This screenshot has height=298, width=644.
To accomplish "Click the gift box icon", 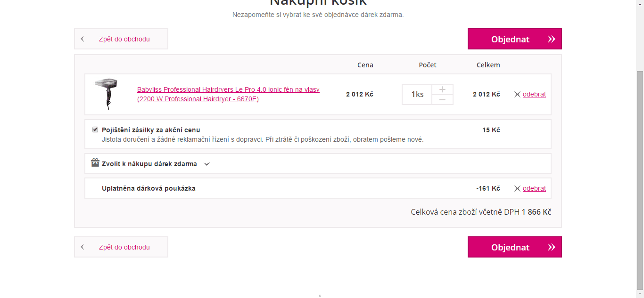I will pyautogui.click(x=95, y=163).
